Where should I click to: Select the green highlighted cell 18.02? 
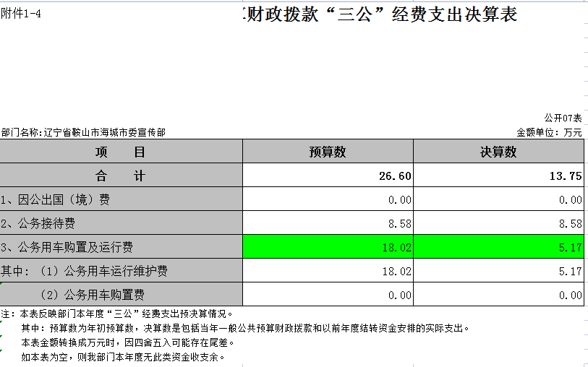pyautogui.click(x=328, y=247)
